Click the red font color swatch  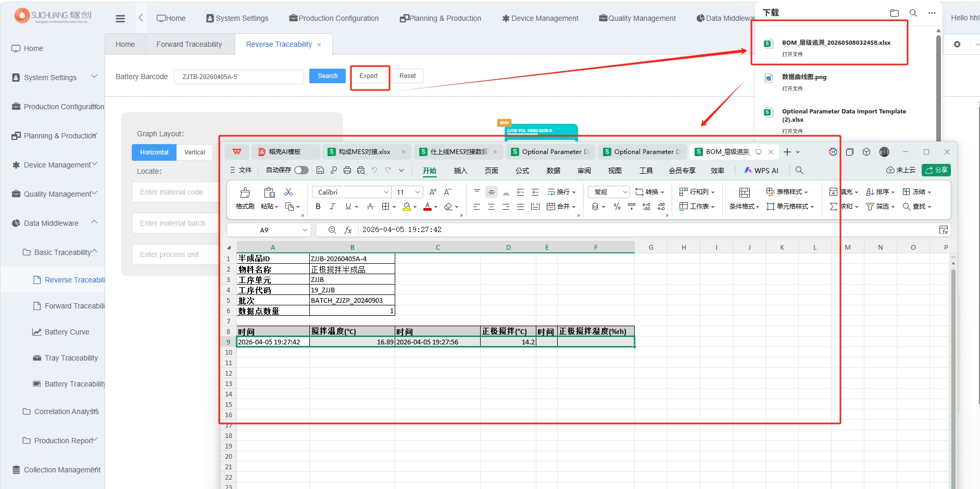(x=427, y=207)
